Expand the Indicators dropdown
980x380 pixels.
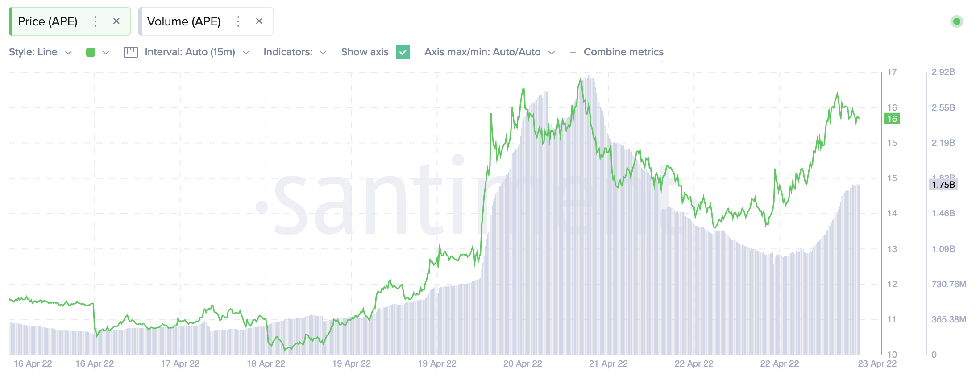295,52
